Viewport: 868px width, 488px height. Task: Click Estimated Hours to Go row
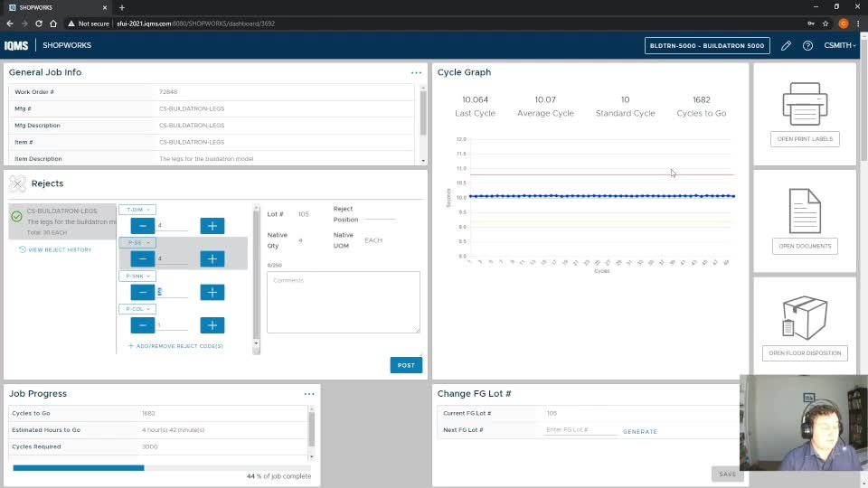(158, 430)
